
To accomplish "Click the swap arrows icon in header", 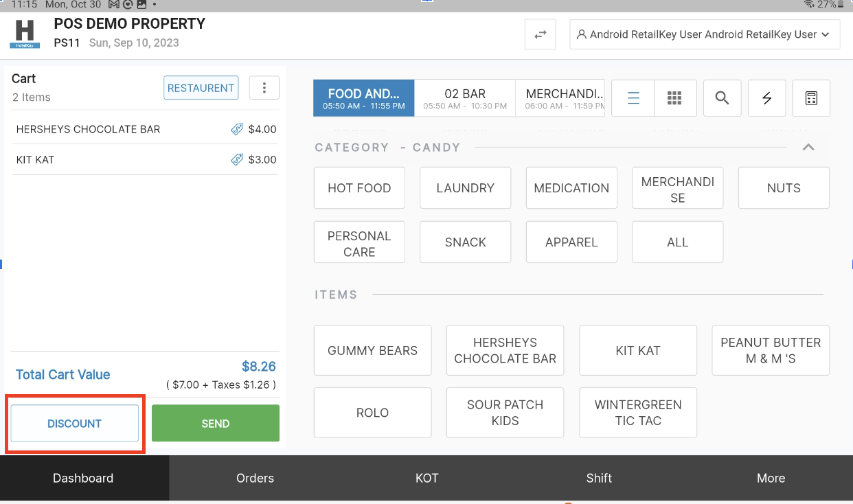I will [541, 34].
